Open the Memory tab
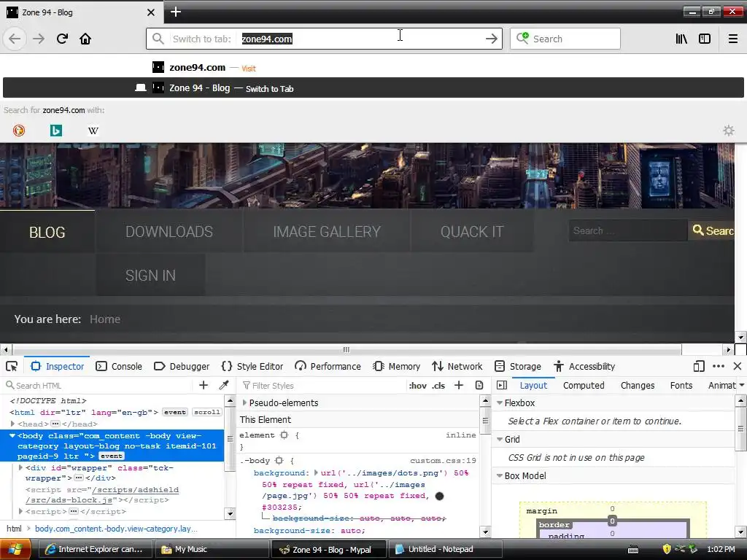747x560 pixels. coord(396,366)
